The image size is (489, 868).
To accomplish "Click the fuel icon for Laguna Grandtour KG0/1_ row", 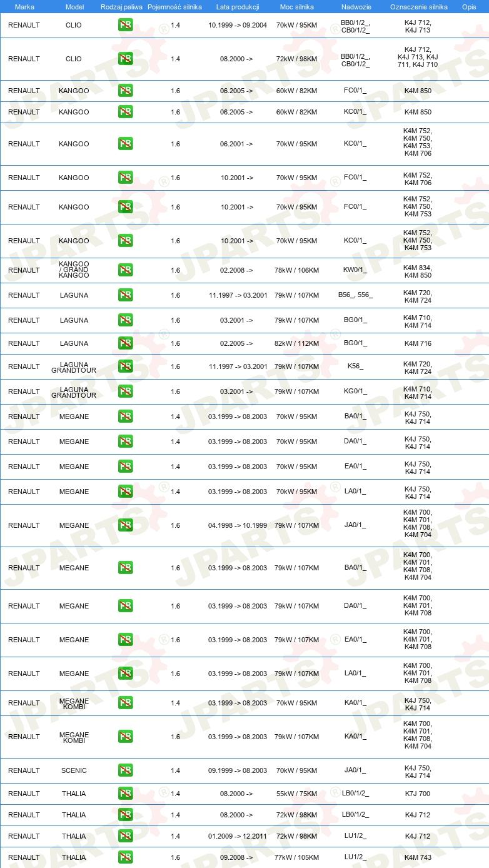I will click(126, 391).
